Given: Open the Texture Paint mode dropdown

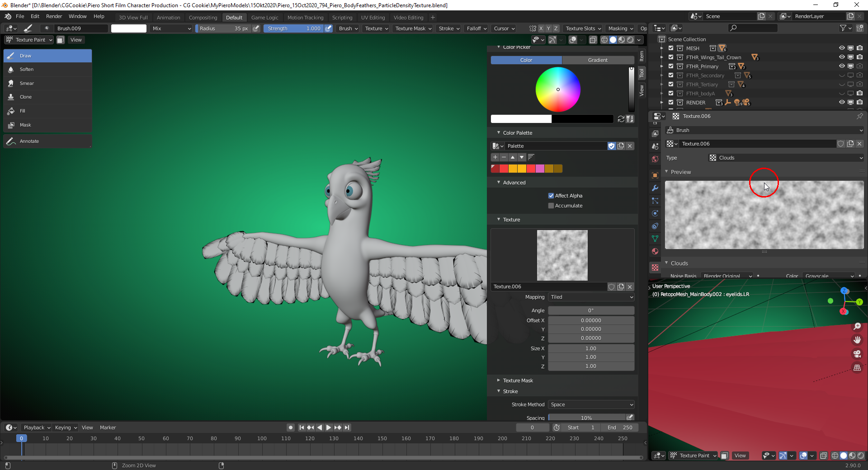Looking at the screenshot, I should pyautogui.click(x=29, y=40).
